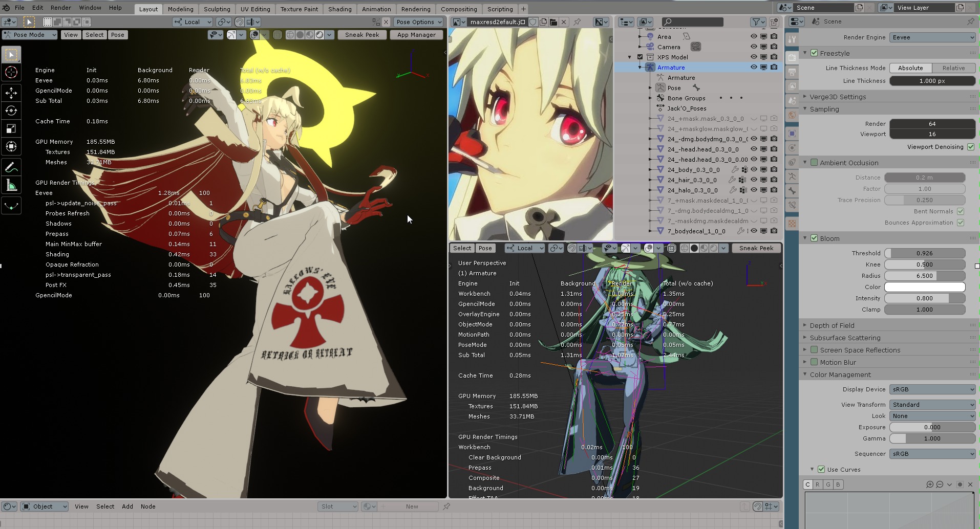The width and height of the screenshot is (980, 529).
Task: Enable the Ambient Occlusion checkbox
Action: click(814, 163)
